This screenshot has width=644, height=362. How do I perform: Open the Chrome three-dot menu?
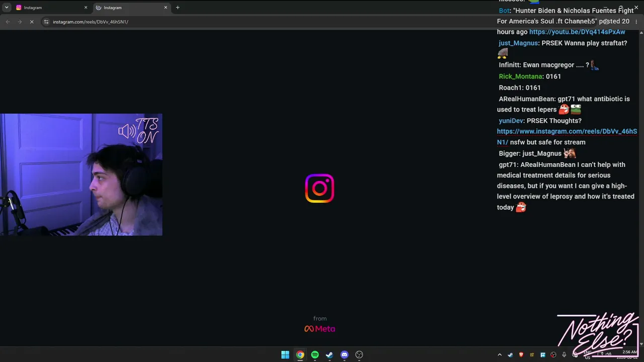tap(636, 22)
